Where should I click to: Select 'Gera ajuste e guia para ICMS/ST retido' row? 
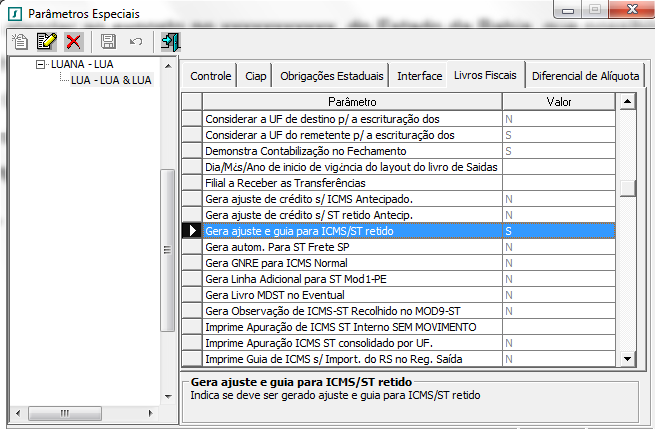click(x=352, y=231)
